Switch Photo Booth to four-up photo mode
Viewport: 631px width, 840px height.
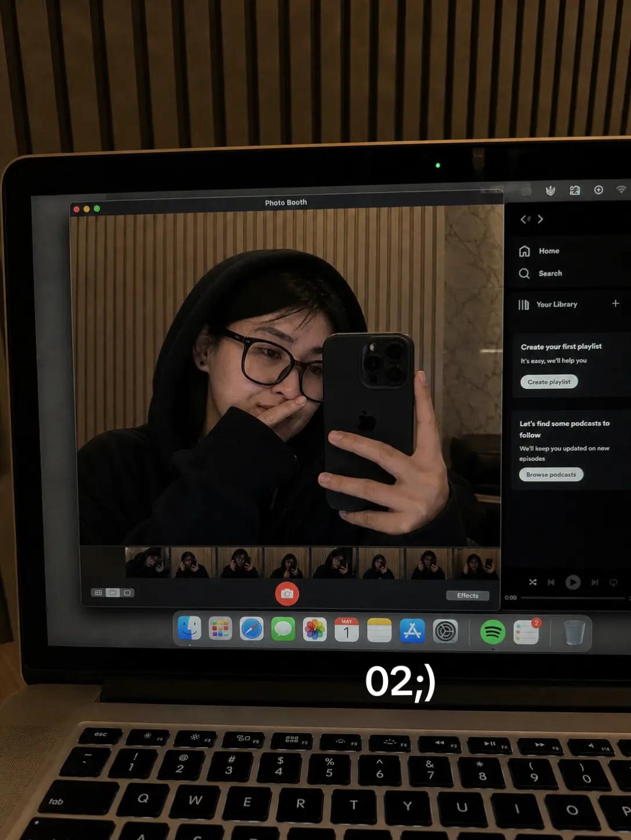pyautogui.click(x=98, y=592)
